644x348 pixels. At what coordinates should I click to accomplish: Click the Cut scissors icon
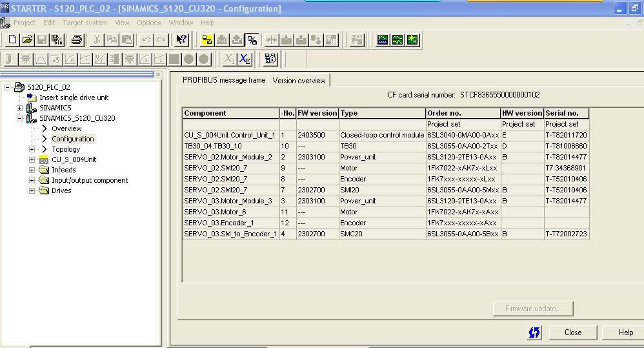click(x=97, y=40)
